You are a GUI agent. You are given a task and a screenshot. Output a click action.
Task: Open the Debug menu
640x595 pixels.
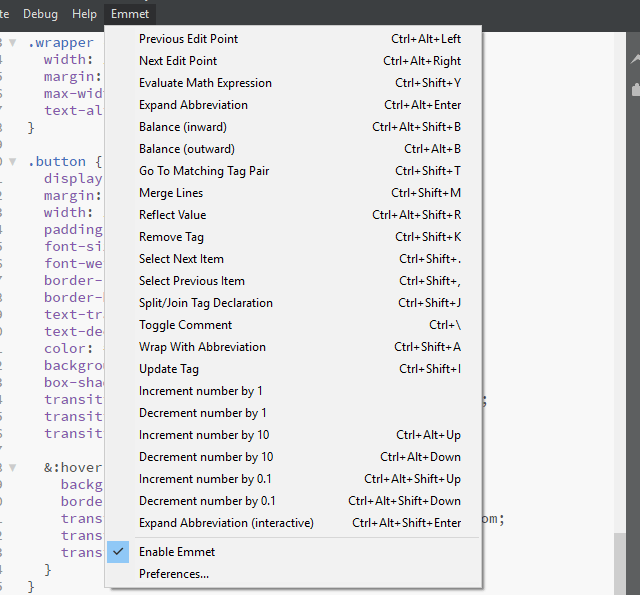pos(40,14)
